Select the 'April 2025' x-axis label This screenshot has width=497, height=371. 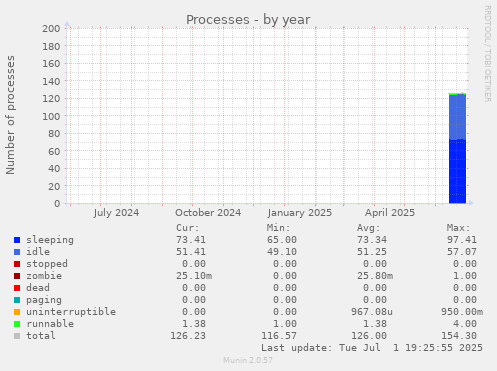point(390,213)
